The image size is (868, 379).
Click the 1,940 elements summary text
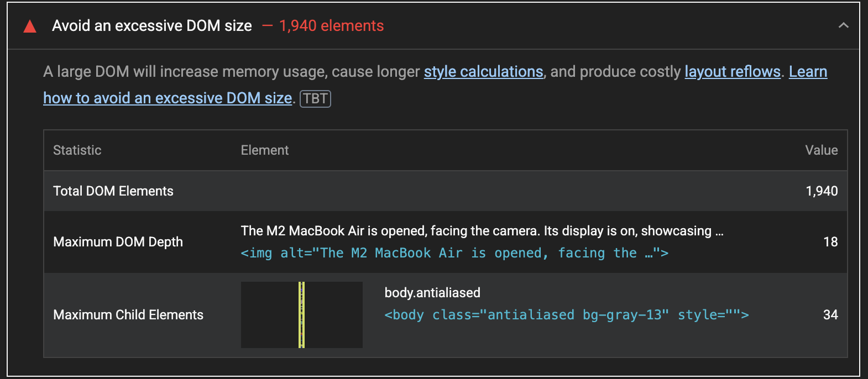(330, 25)
